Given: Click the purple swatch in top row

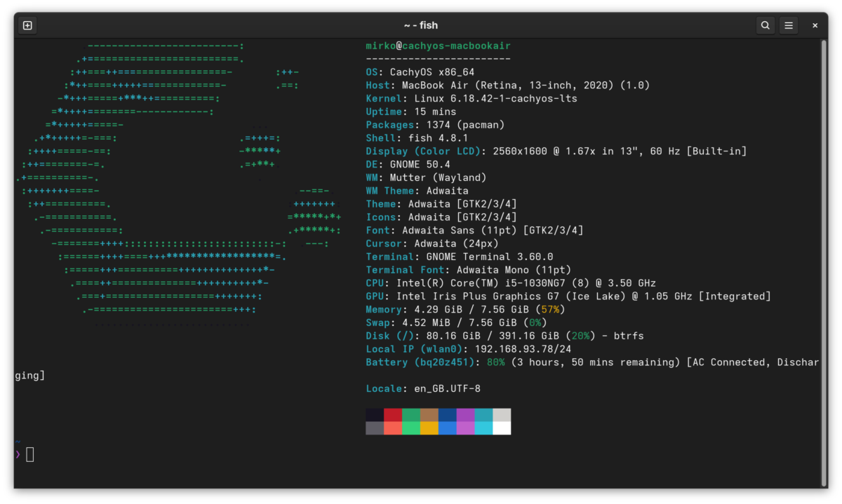Looking at the screenshot, I should pos(466,415).
